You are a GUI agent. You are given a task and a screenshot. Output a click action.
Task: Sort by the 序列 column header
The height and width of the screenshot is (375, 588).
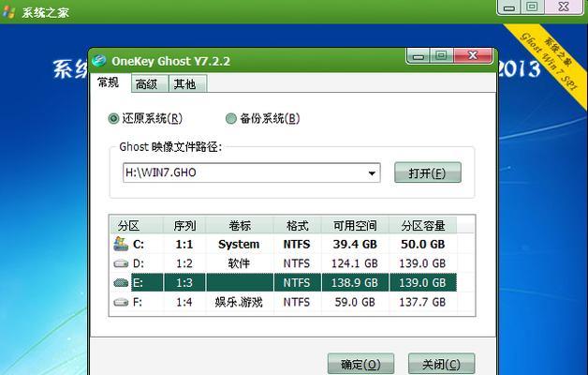[184, 225]
